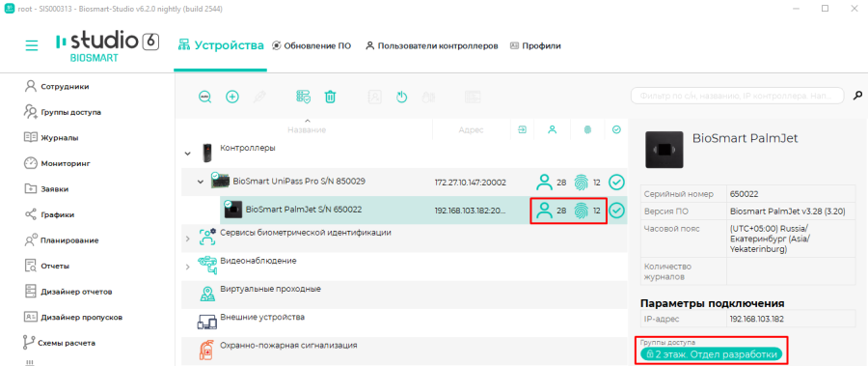The image size is (868, 366).
Task: Click access group chip 2 этаж. Отдел разработки
Action: [712, 354]
